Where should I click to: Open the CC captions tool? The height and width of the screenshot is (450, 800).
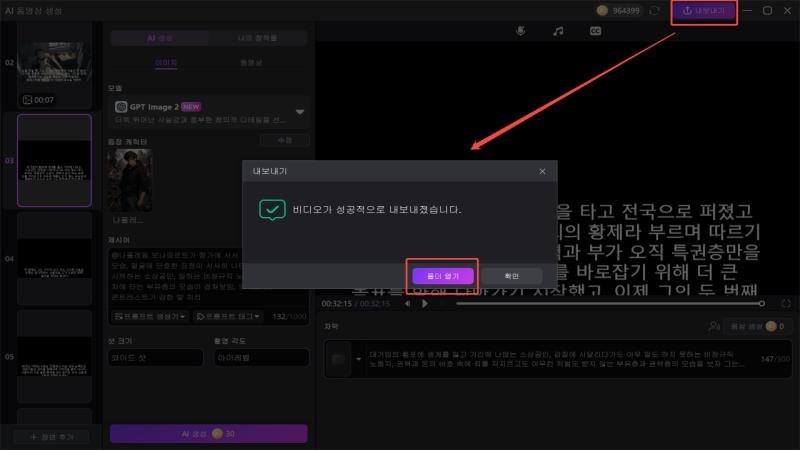(595, 31)
